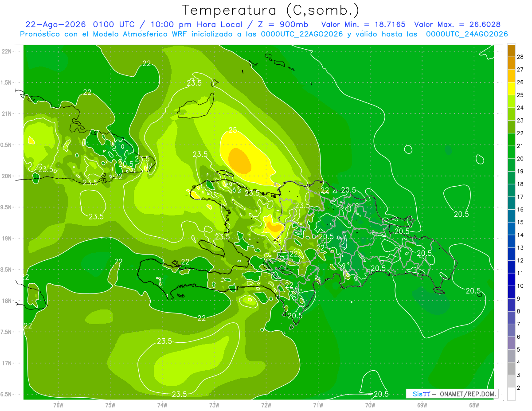The width and height of the screenshot is (532, 411).
Task: Pick the legend swatch between 23 and 24
Action: coord(511,114)
